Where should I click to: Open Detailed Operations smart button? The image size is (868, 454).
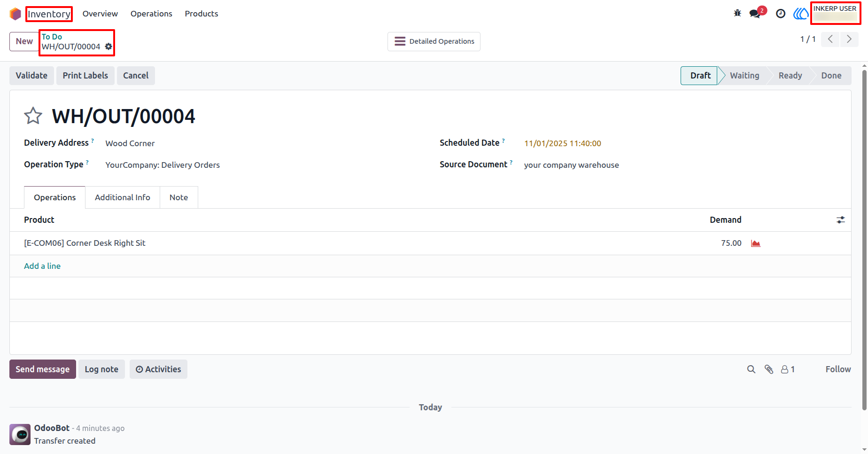pyautogui.click(x=434, y=41)
